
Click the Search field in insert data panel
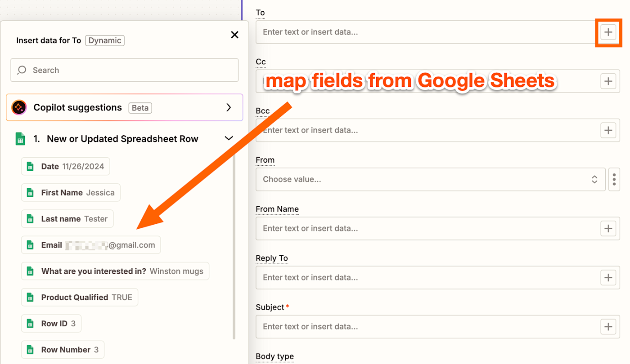tap(125, 70)
